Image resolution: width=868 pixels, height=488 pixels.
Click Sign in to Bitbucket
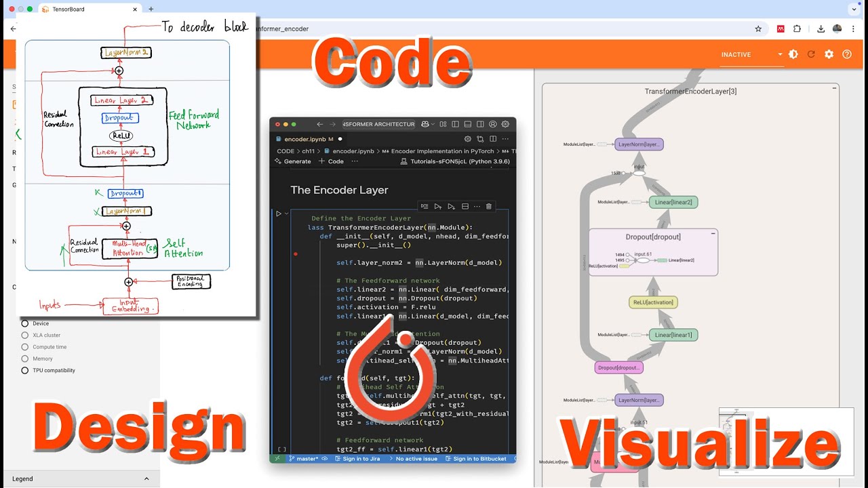[476, 459]
